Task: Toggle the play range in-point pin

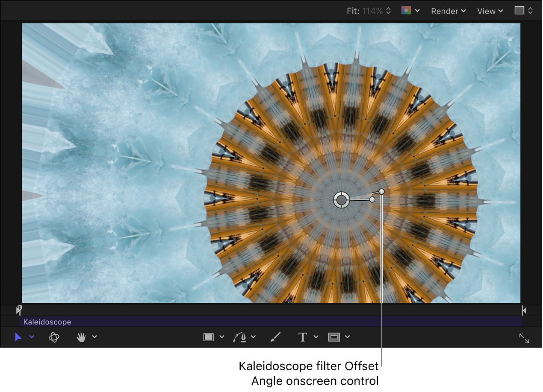Action: (x=19, y=310)
